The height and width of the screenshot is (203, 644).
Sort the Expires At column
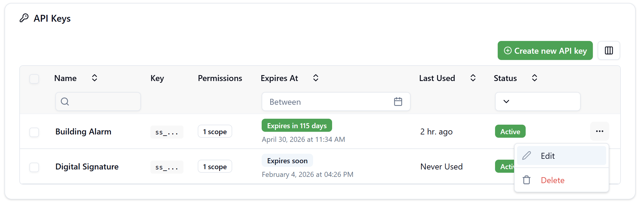click(316, 78)
